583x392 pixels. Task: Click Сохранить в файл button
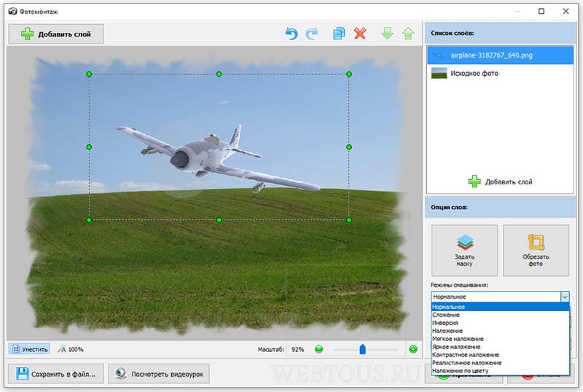click(56, 374)
